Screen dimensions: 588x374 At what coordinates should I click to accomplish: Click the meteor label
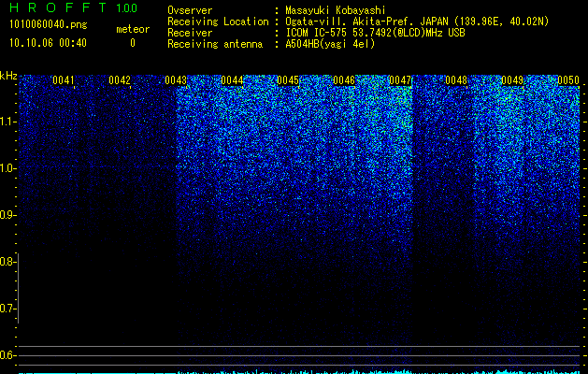(133, 29)
